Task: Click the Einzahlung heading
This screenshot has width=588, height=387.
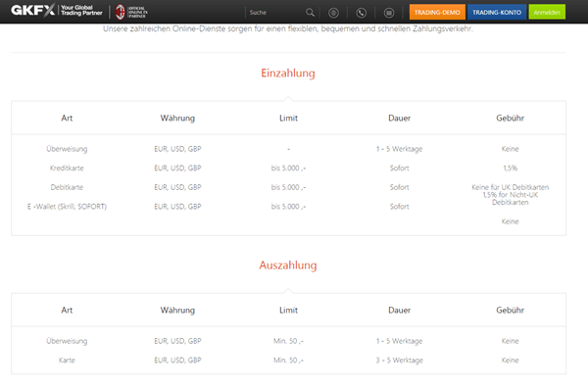Action: (288, 73)
